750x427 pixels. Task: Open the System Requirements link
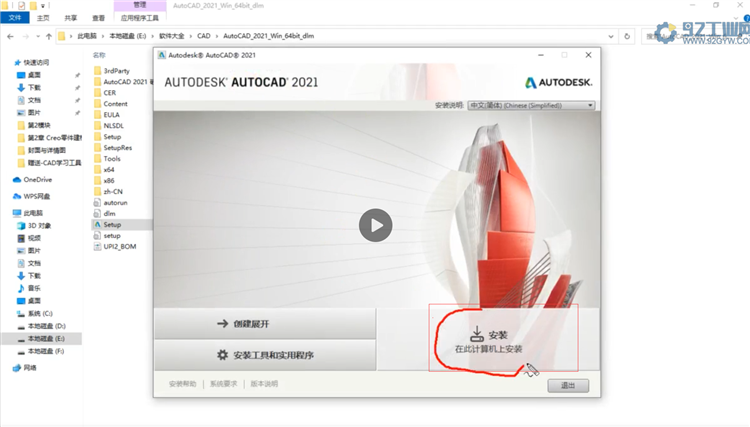point(223,383)
